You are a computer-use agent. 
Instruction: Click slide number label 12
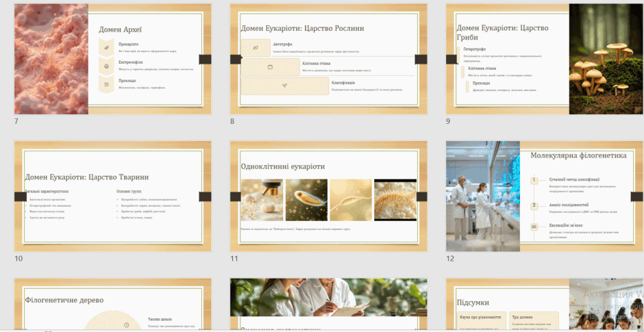[x=450, y=259]
